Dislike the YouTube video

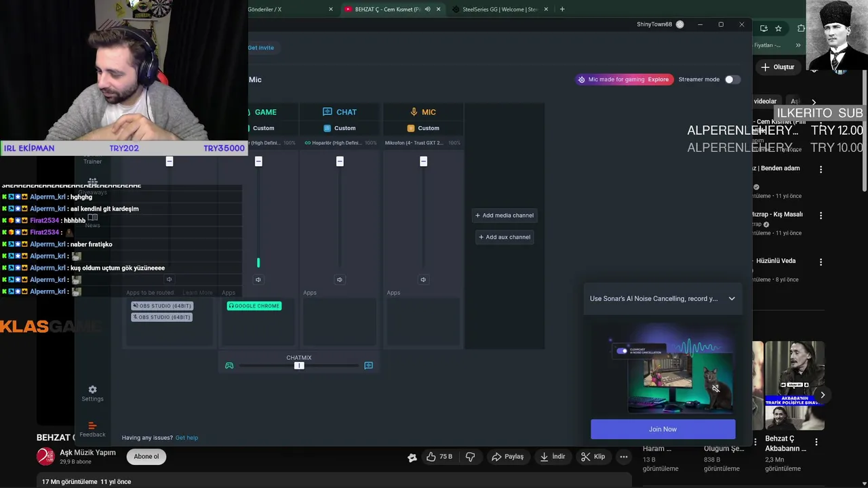pyautogui.click(x=470, y=457)
